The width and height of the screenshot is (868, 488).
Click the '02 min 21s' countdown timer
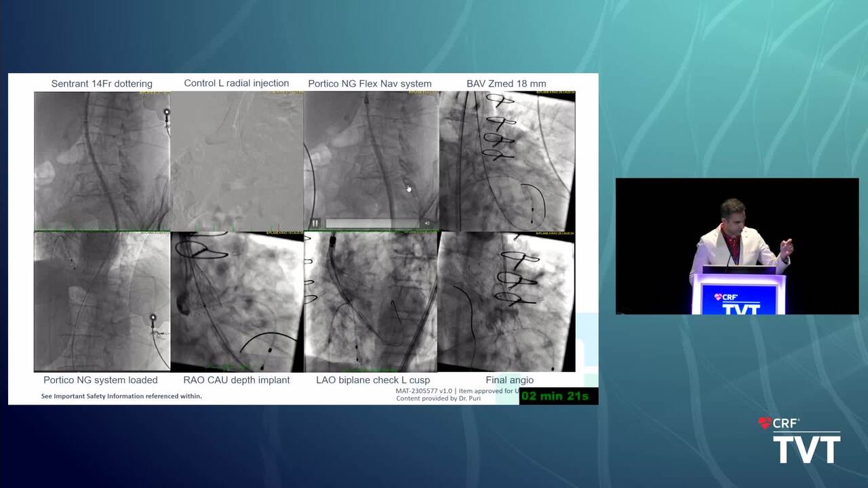558,396
